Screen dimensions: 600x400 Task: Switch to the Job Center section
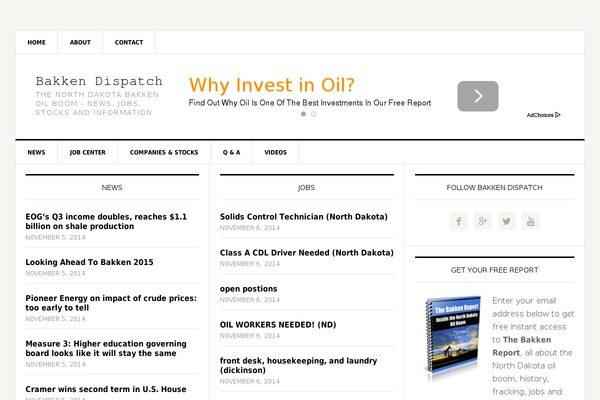tap(88, 153)
